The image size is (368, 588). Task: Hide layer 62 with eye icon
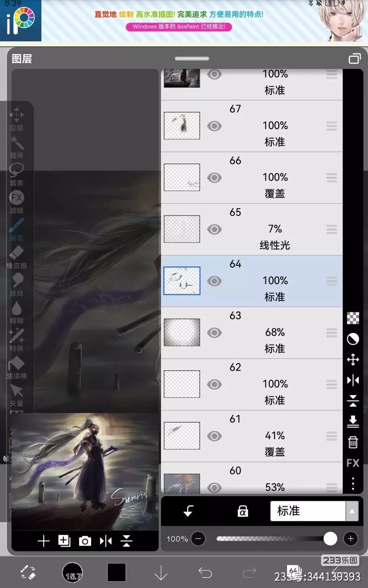pyautogui.click(x=214, y=384)
